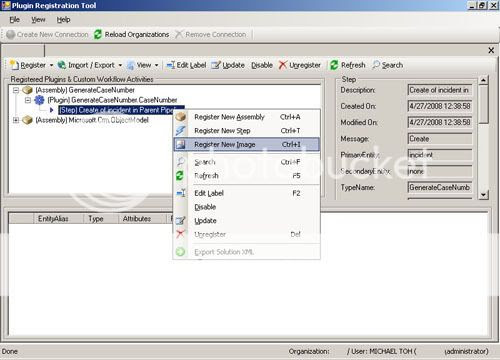Open the View toolbar dropdown
Viewport: 500px width, 360px height.
(x=156, y=65)
